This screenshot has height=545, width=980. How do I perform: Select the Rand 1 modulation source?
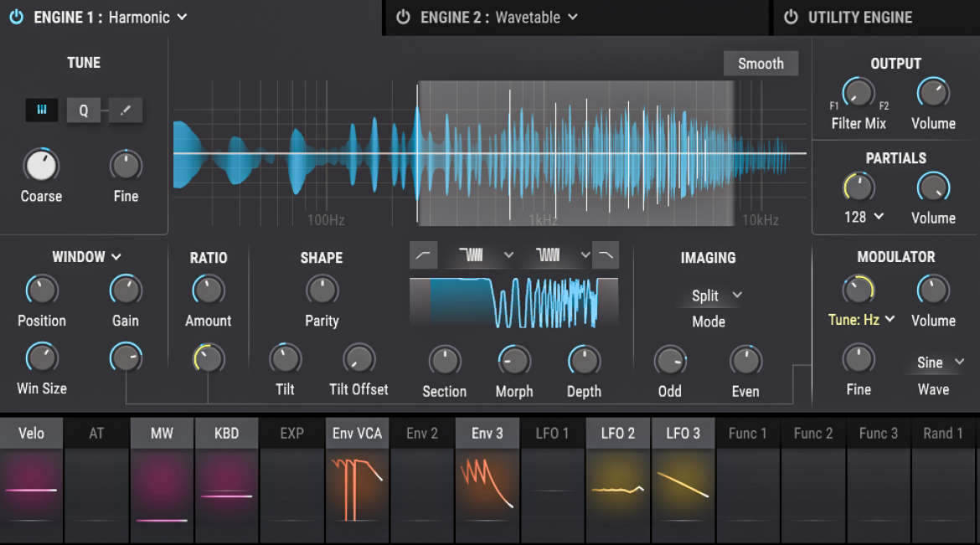[x=943, y=433]
